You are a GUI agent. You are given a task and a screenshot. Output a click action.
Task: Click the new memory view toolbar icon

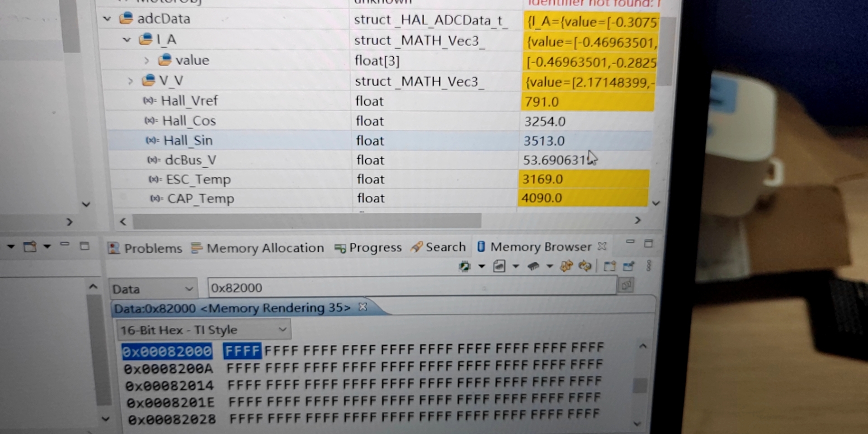pyautogui.click(x=609, y=266)
